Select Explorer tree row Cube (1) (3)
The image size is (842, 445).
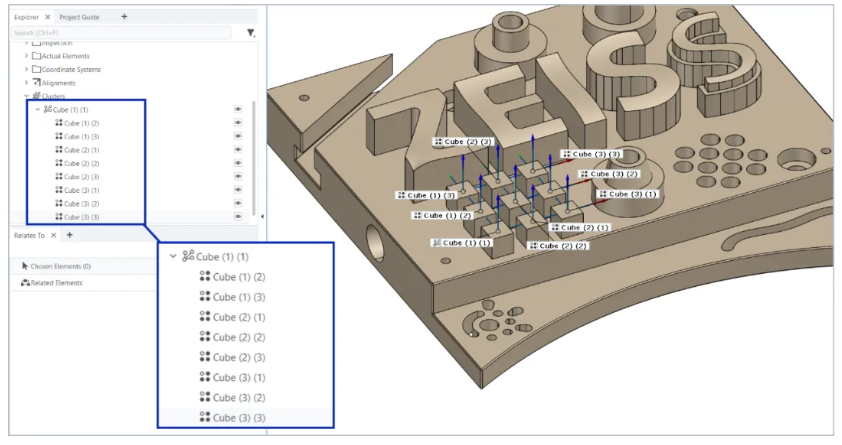pyautogui.click(x=82, y=136)
